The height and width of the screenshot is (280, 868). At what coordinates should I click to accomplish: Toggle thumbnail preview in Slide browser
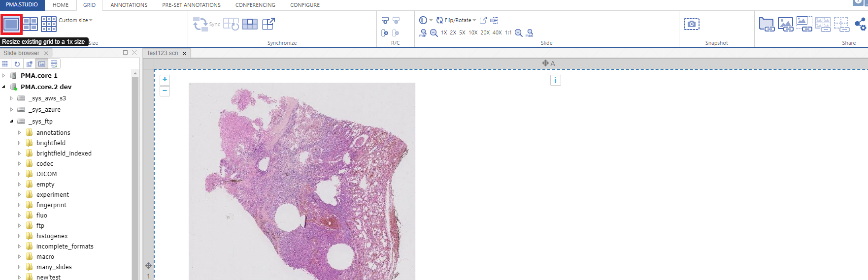(42, 64)
